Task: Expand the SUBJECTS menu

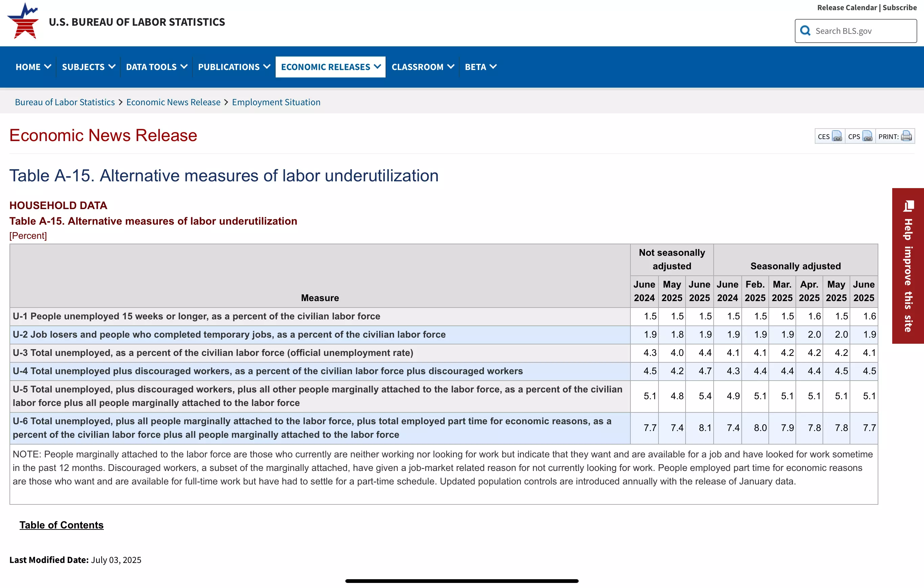Action: (x=88, y=67)
